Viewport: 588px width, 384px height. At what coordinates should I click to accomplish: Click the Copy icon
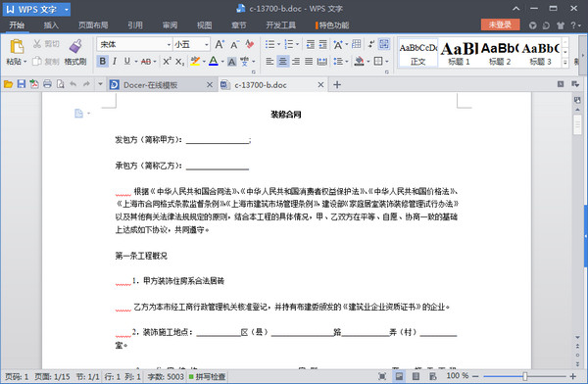click(x=37, y=61)
